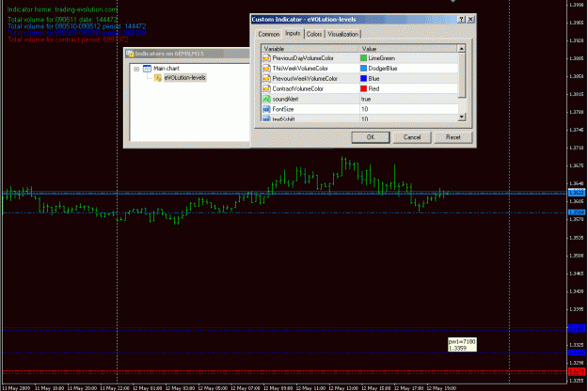The width and height of the screenshot is (588, 391).
Task: Click the '11 May 2009' time axis label
Action: (16, 388)
